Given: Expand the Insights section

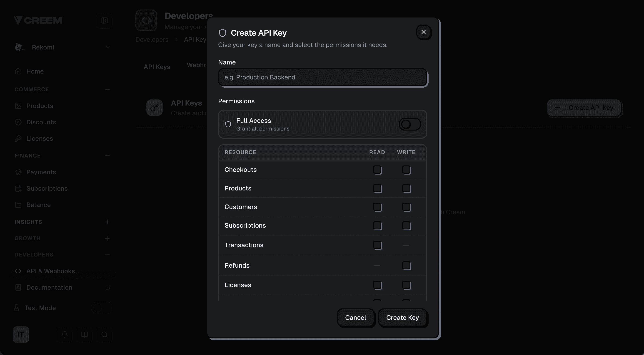Looking at the screenshot, I should point(107,222).
